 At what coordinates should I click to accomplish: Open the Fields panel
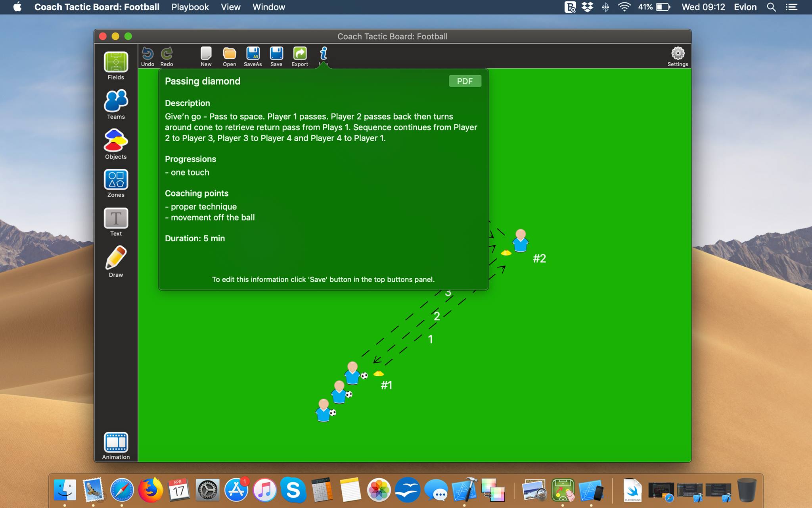click(116, 66)
